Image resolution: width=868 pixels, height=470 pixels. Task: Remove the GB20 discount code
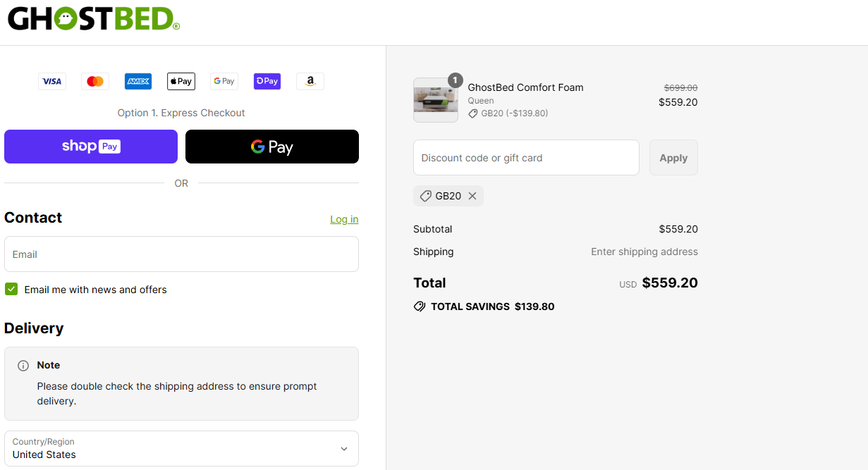(x=472, y=196)
